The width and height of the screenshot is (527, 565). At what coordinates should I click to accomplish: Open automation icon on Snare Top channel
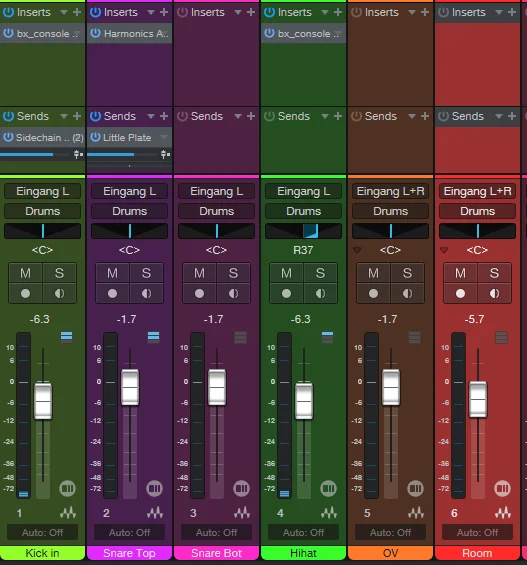(x=155, y=513)
